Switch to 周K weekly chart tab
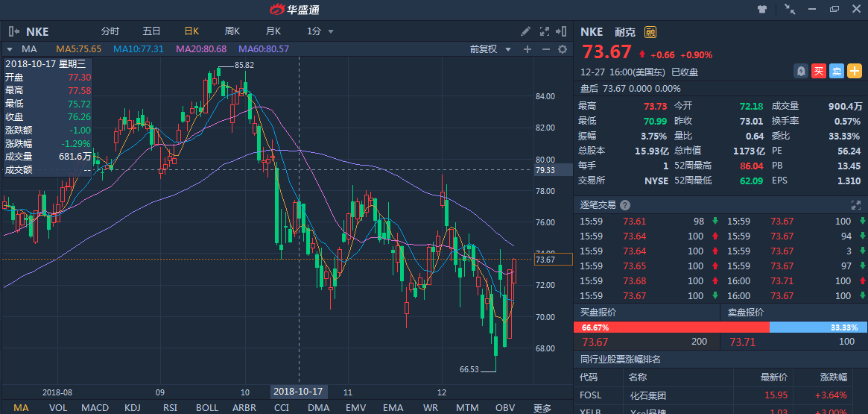This screenshot has width=868, height=414. (232, 31)
